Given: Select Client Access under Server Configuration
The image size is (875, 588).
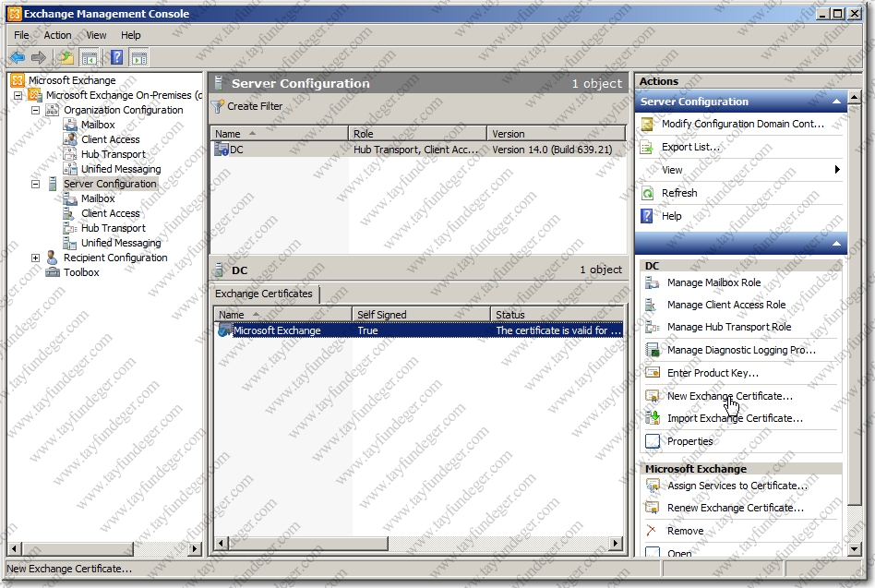Looking at the screenshot, I should [x=111, y=213].
